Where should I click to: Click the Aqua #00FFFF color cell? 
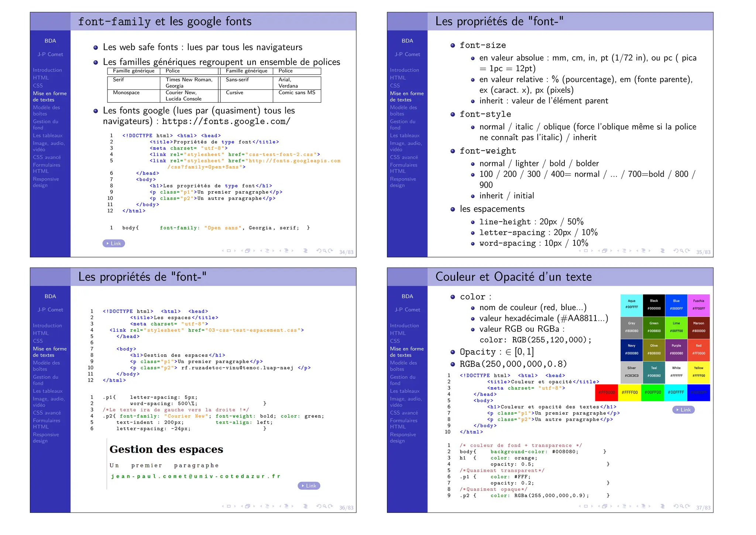[x=631, y=304]
